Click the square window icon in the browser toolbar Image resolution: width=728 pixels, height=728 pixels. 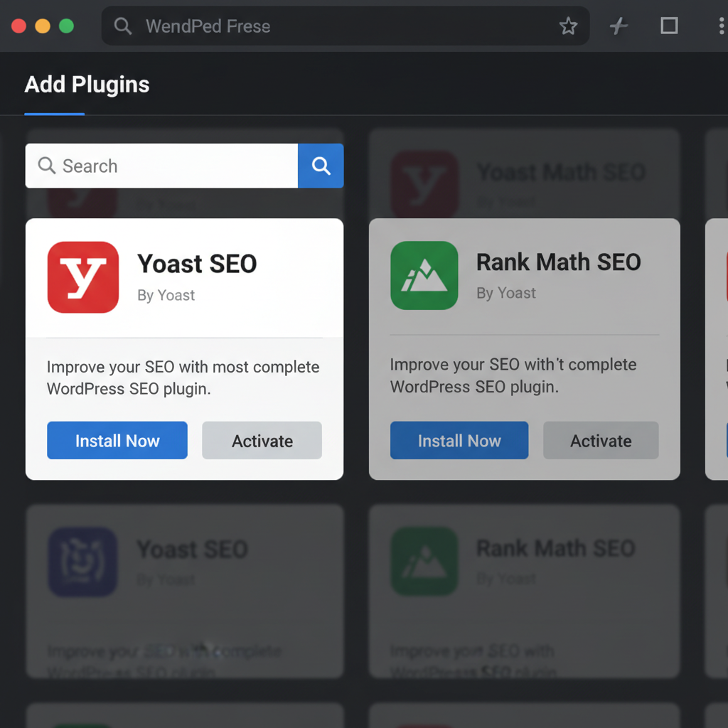tap(668, 26)
